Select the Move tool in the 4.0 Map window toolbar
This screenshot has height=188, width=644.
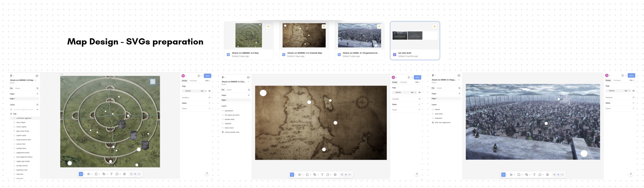pos(81,174)
